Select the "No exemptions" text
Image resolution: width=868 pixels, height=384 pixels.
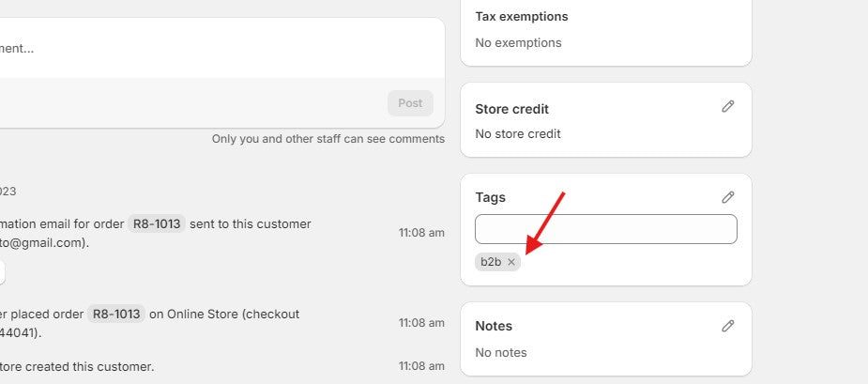(518, 43)
